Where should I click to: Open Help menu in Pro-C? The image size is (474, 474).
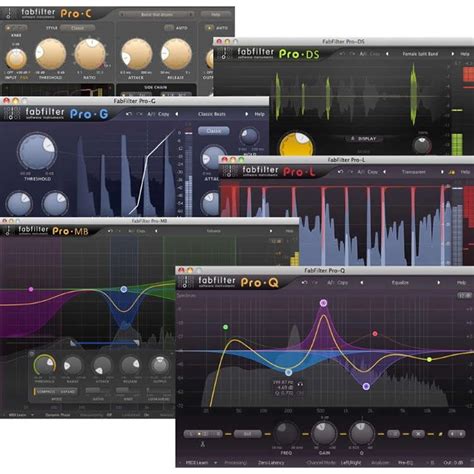pyautogui.click(x=216, y=14)
